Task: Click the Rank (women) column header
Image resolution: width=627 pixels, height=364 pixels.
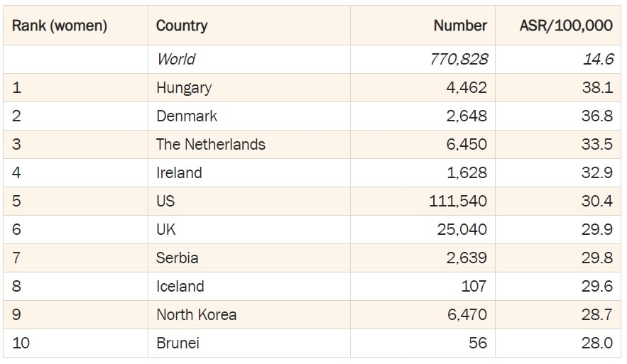Action: tap(60, 26)
